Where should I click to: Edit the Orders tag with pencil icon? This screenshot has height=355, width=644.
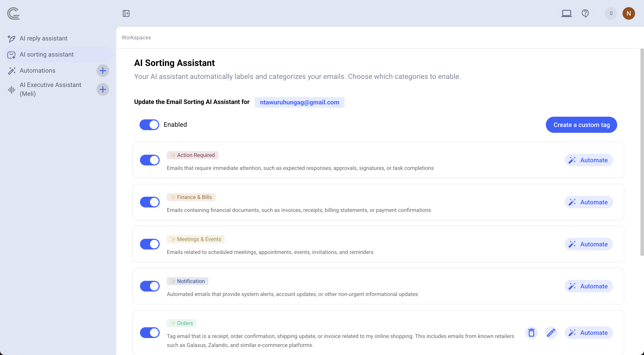551,333
